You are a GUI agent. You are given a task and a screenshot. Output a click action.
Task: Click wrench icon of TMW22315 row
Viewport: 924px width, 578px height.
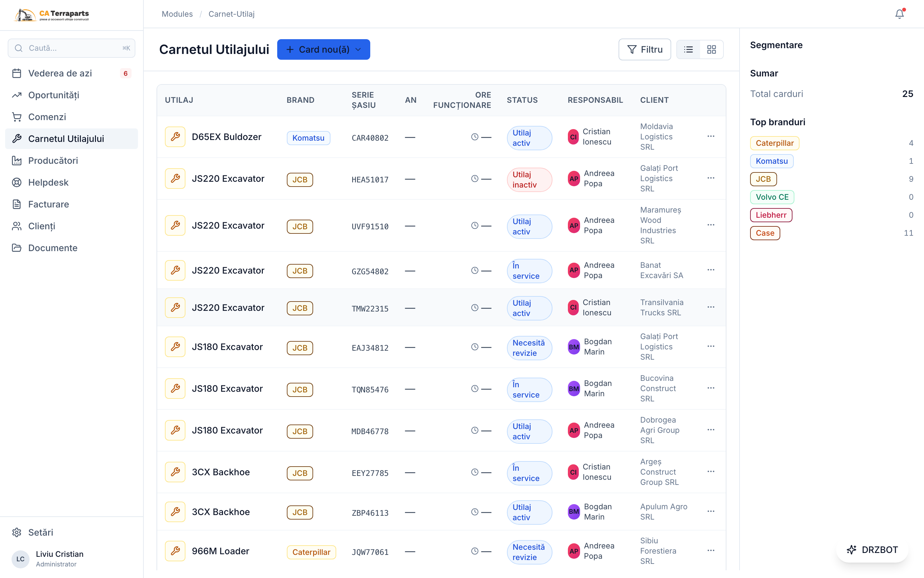coord(175,308)
